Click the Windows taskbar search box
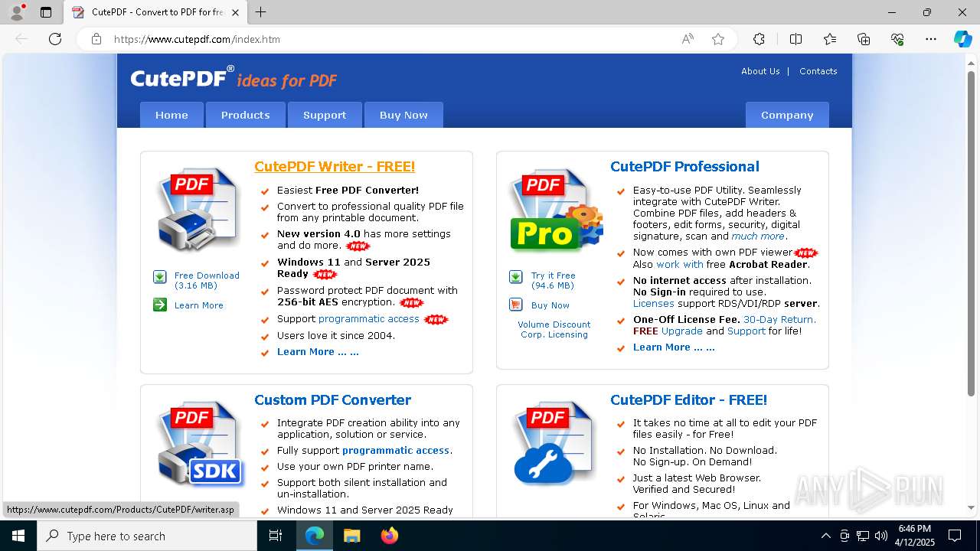Viewport: 980px width, 551px height. pos(147,536)
